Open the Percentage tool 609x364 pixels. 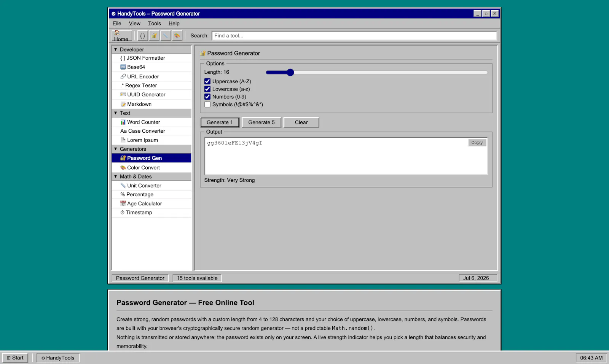[x=151, y=194]
